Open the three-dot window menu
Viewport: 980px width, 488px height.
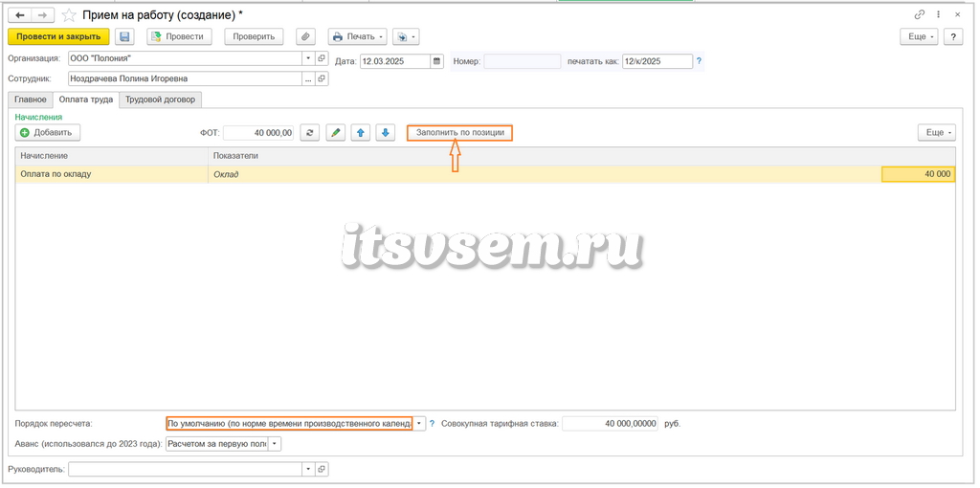tap(938, 14)
